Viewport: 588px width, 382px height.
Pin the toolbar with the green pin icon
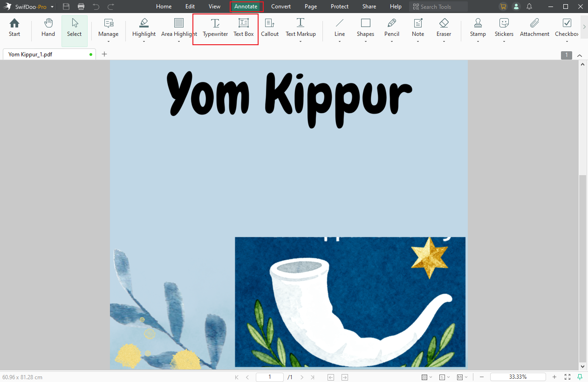click(x=580, y=377)
